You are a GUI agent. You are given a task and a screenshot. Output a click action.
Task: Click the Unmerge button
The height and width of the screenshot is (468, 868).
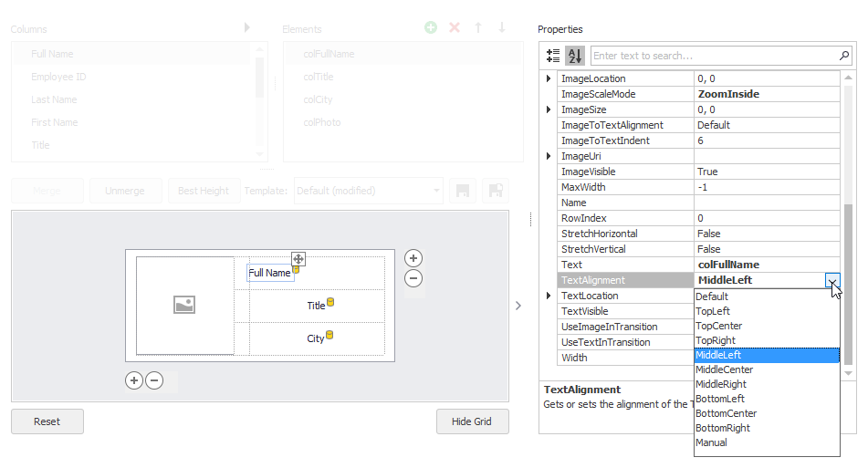[x=125, y=191]
